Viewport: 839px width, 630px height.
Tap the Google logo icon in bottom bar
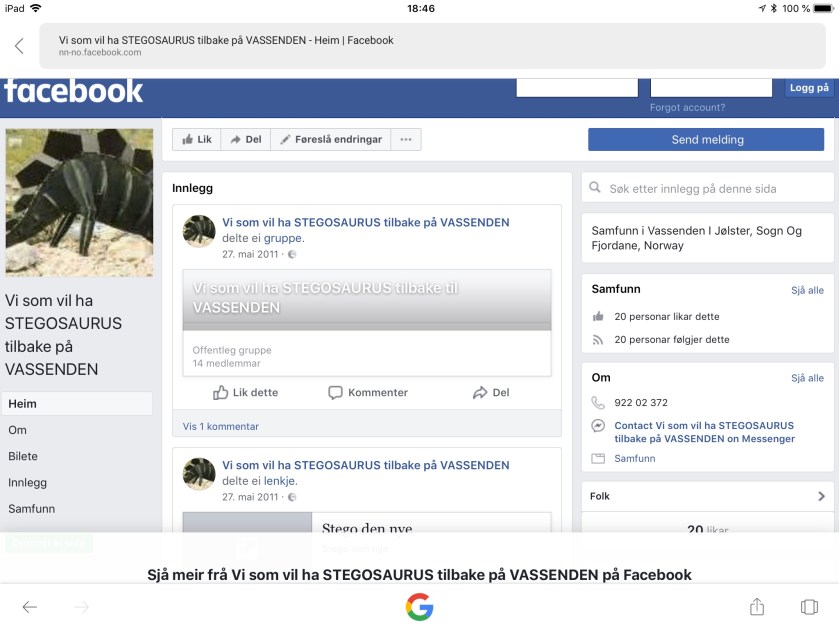pos(419,607)
